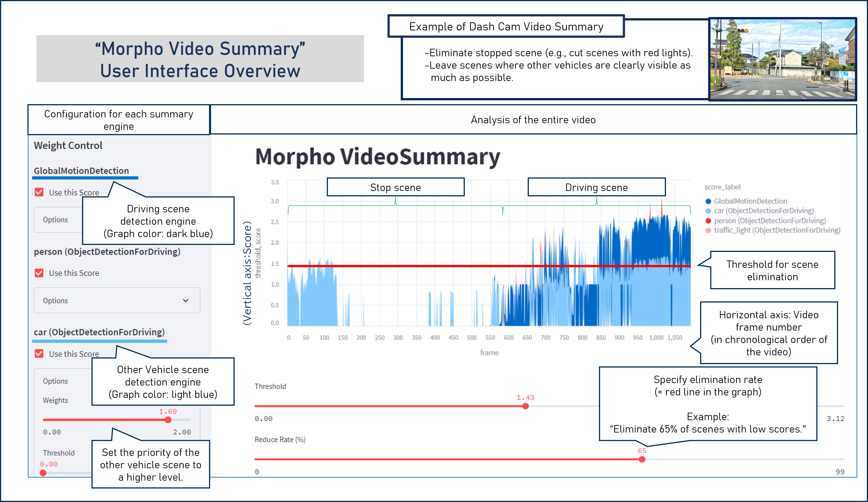This screenshot has width=868, height=502.
Task: Click the dash cam street thumbnail image
Action: tap(783, 59)
